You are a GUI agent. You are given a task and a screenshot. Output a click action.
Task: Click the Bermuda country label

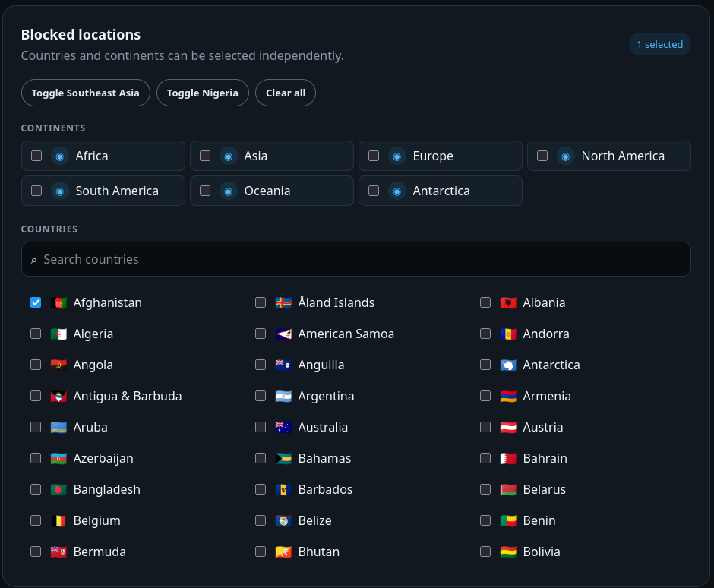click(100, 552)
